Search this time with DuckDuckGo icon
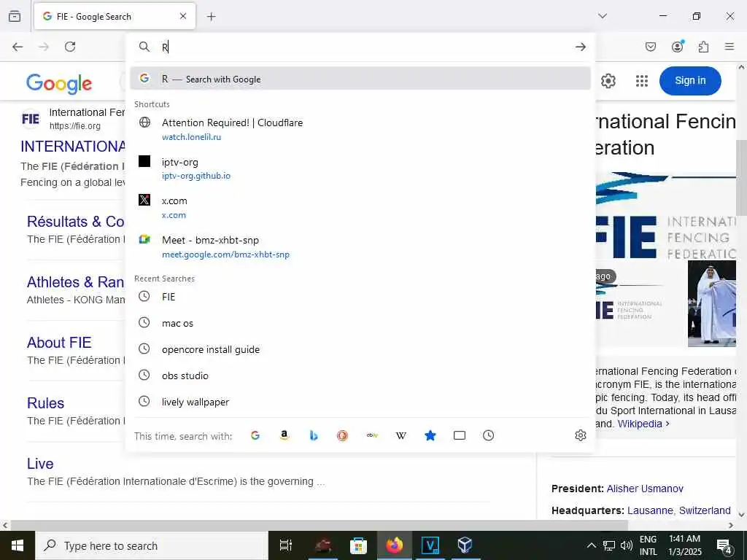 pyautogui.click(x=343, y=435)
